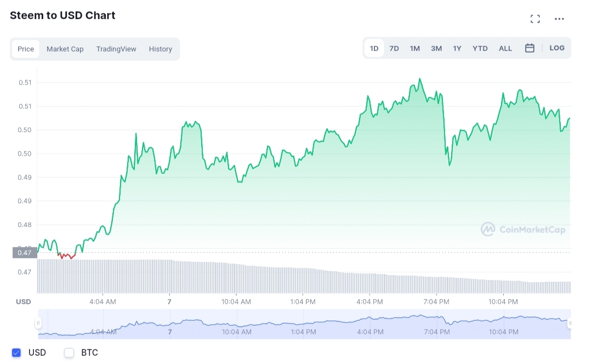Viewport: 592px width, 364px height.
Task: Open the fullscreen chart view icon
Action: tap(535, 19)
